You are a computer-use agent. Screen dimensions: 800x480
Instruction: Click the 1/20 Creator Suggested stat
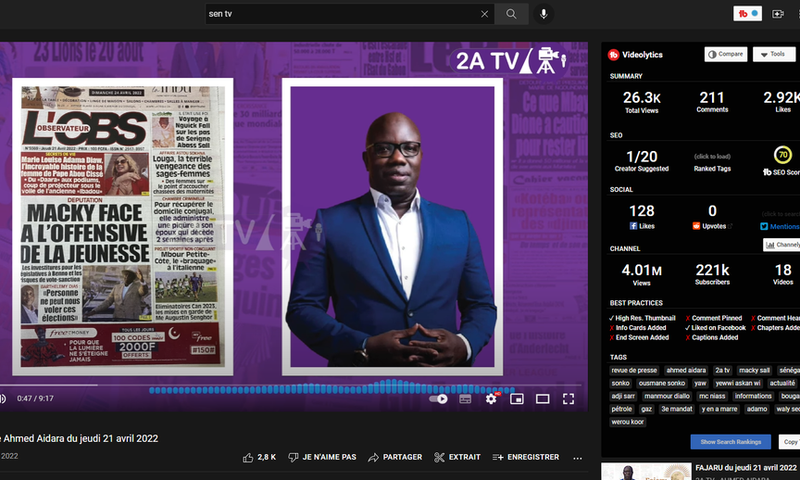pyautogui.click(x=642, y=160)
